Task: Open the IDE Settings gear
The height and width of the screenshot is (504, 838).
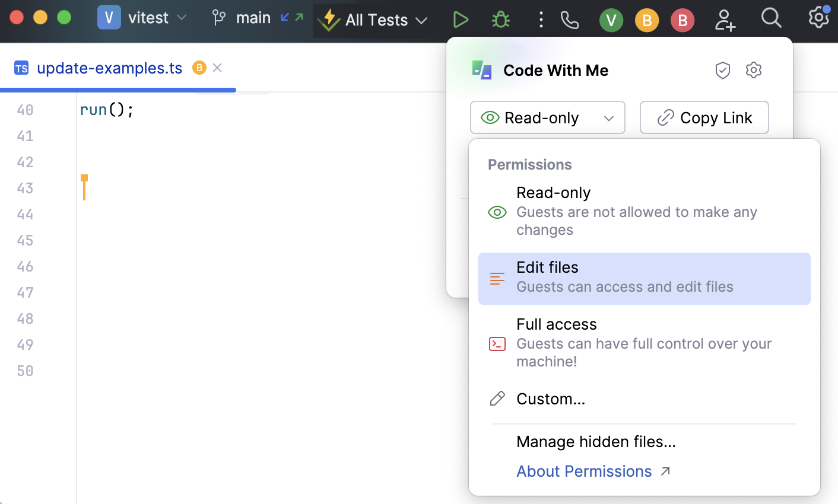Action: pyautogui.click(x=818, y=18)
